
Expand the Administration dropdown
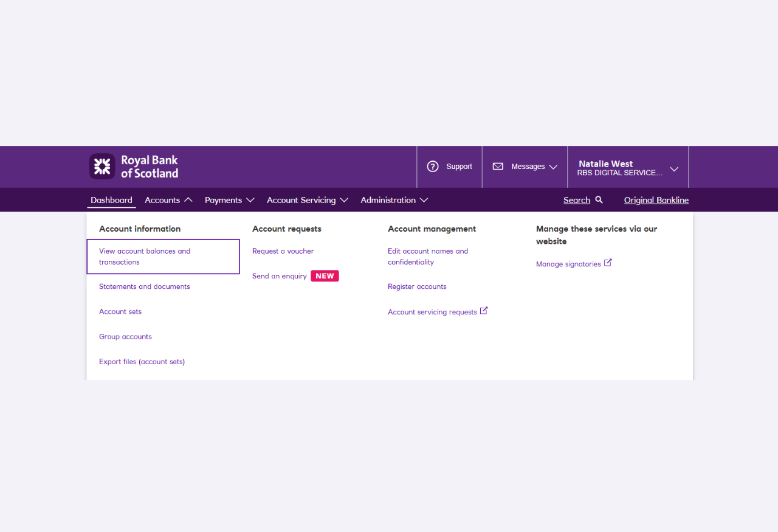(394, 199)
